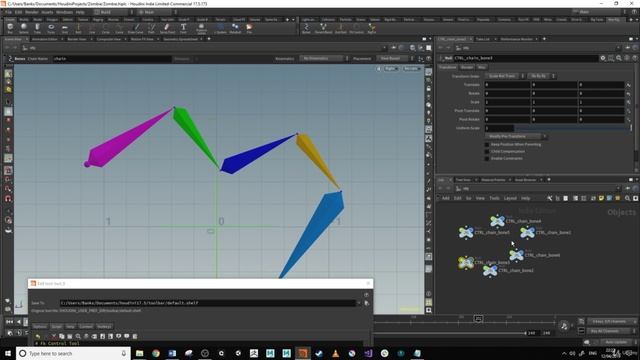Select the Font shelf tool
Viewport: 640px width, 360px height.
(183, 28)
